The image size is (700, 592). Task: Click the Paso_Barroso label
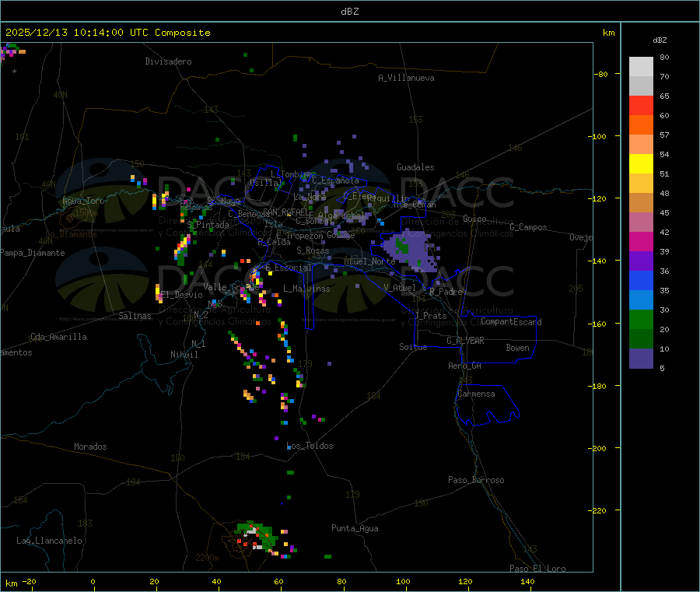pos(476,480)
